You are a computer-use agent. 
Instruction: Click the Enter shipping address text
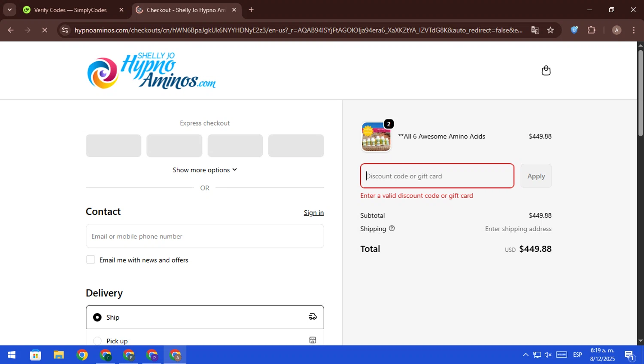(x=518, y=229)
